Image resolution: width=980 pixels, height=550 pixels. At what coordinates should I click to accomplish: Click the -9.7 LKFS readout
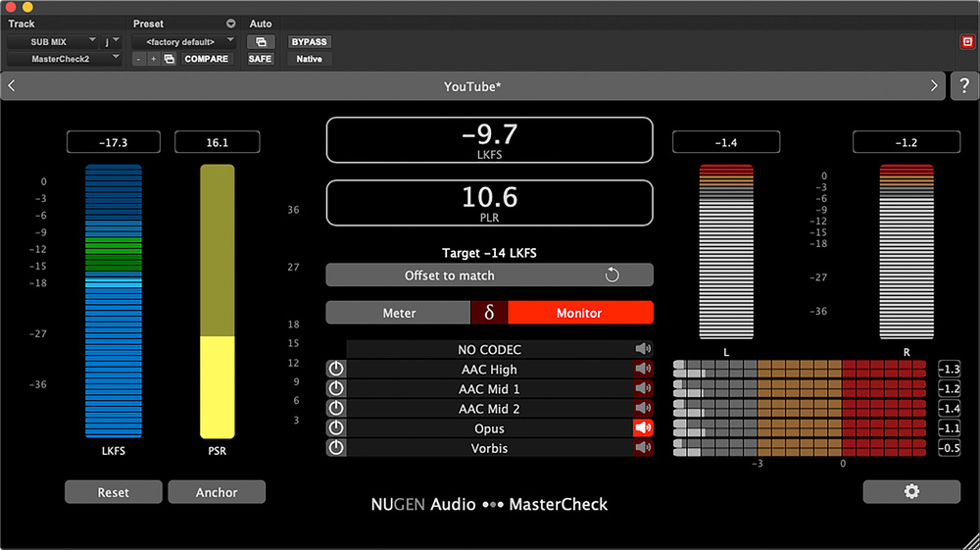click(489, 140)
